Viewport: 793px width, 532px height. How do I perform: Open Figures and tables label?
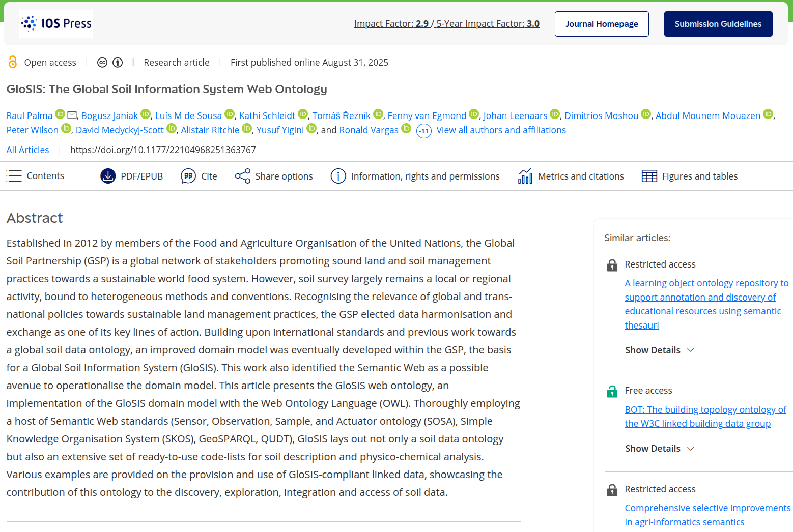tap(700, 176)
